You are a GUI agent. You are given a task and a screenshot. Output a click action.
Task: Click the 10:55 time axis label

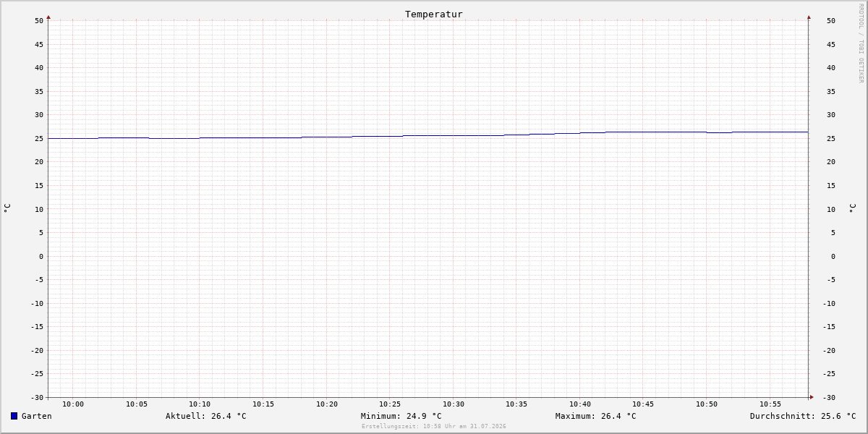pos(770,404)
